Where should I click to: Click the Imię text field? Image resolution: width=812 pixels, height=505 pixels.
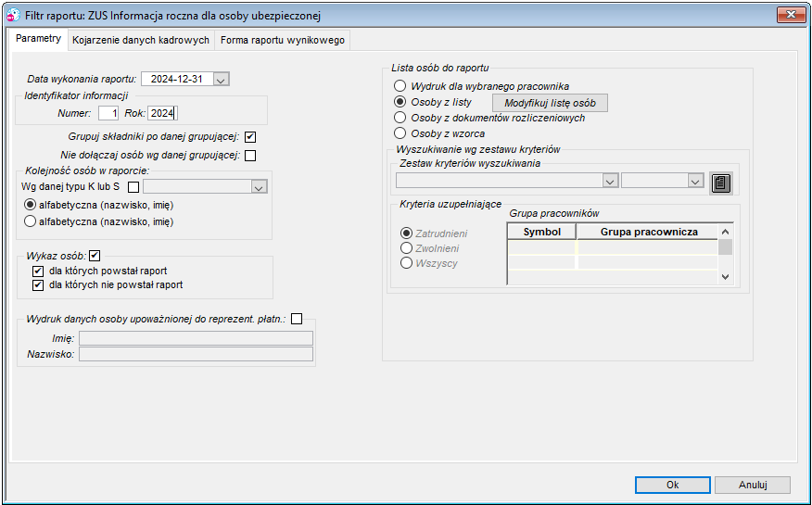(x=196, y=338)
